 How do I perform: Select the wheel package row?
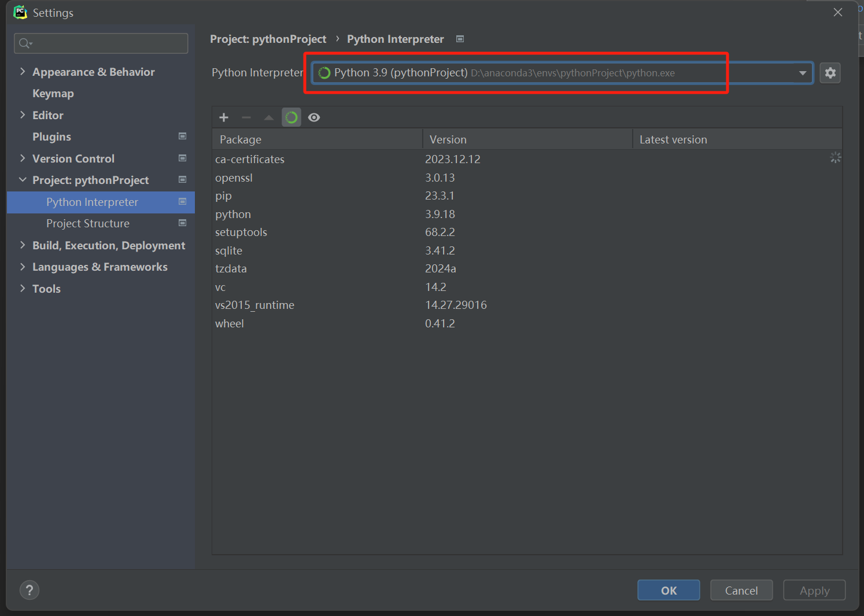click(527, 323)
